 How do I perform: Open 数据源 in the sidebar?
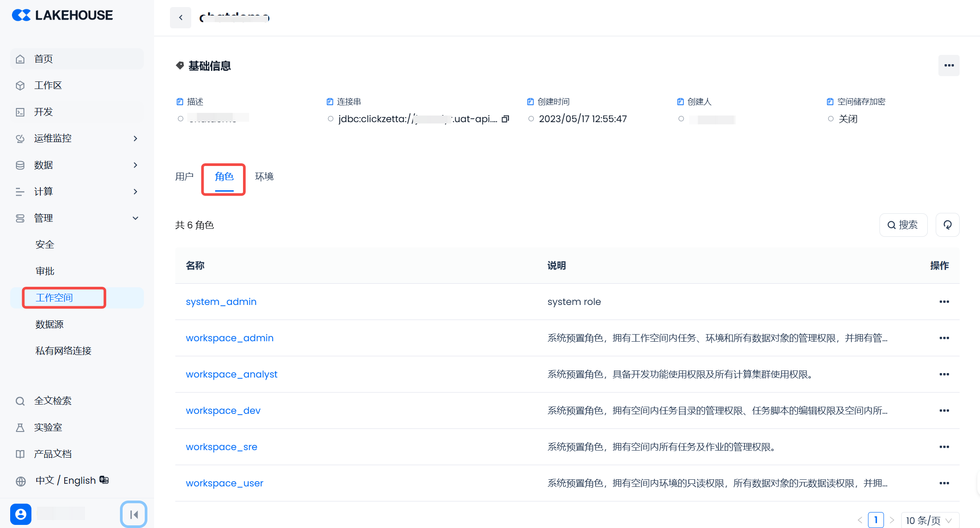coord(50,324)
